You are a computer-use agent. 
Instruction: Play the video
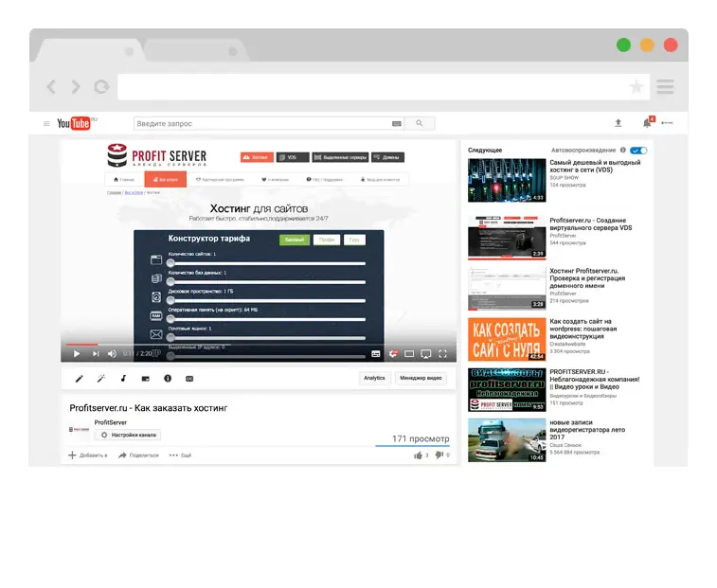click(77, 353)
